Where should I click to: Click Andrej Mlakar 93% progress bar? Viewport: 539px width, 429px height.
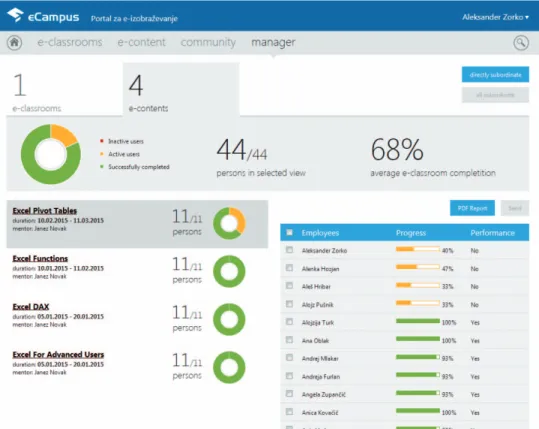(x=418, y=357)
